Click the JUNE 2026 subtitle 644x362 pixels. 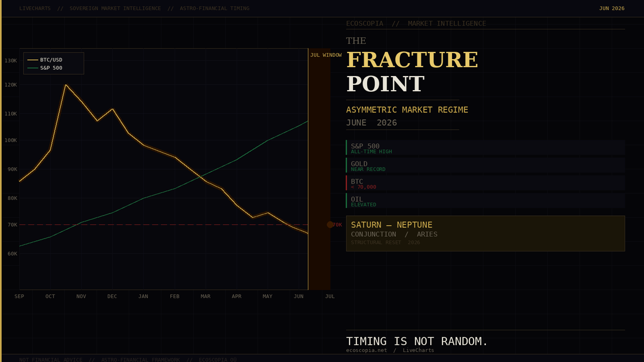point(371,123)
